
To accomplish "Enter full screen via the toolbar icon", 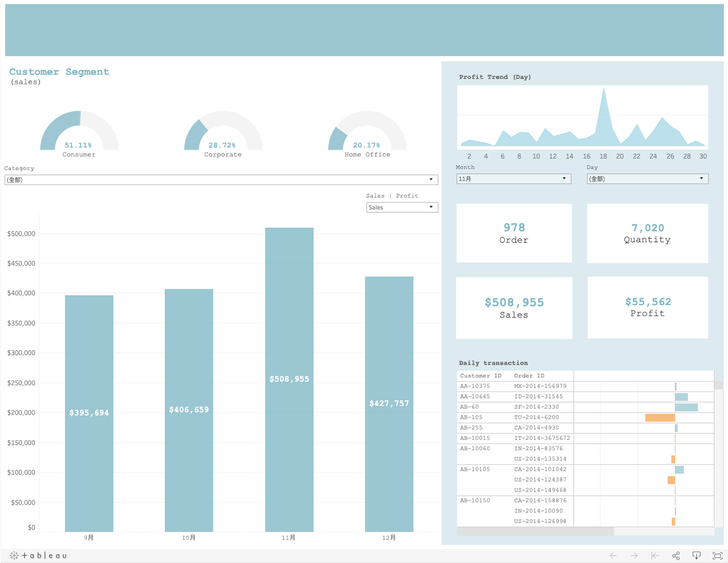I will (717, 555).
